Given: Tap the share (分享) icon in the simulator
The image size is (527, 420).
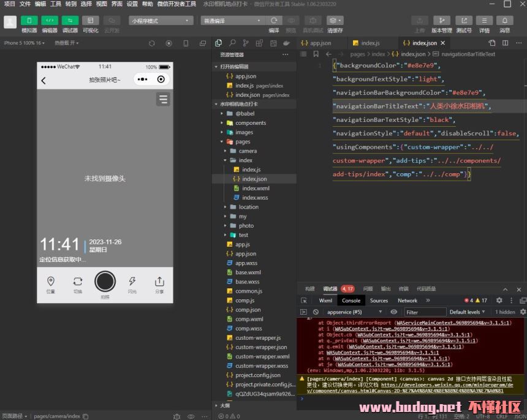Looking at the screenshot, I should tap(159, 282).
